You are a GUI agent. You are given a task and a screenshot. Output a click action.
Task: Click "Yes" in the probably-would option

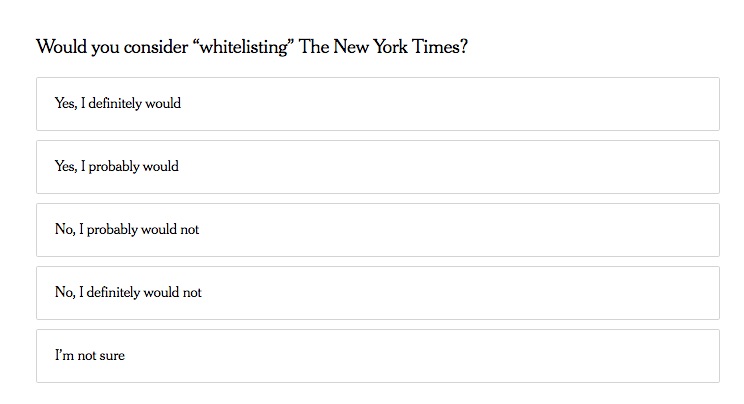coord(65,166)
